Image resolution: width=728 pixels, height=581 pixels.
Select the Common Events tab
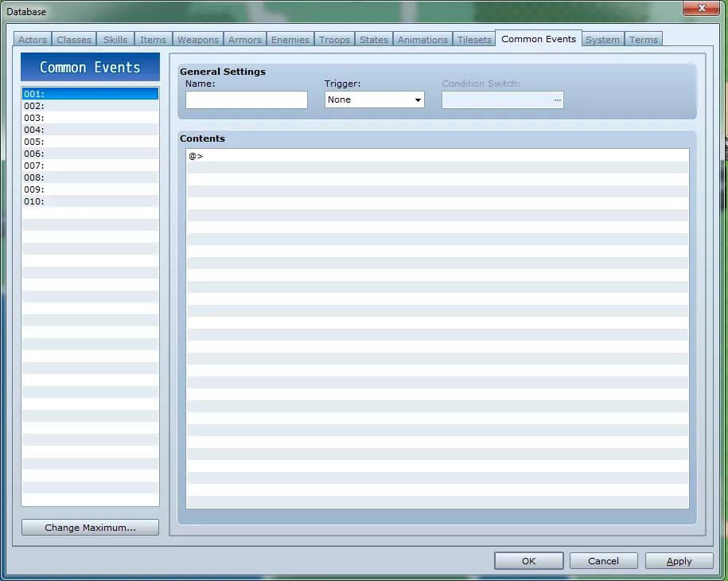[x=539, y=38]
